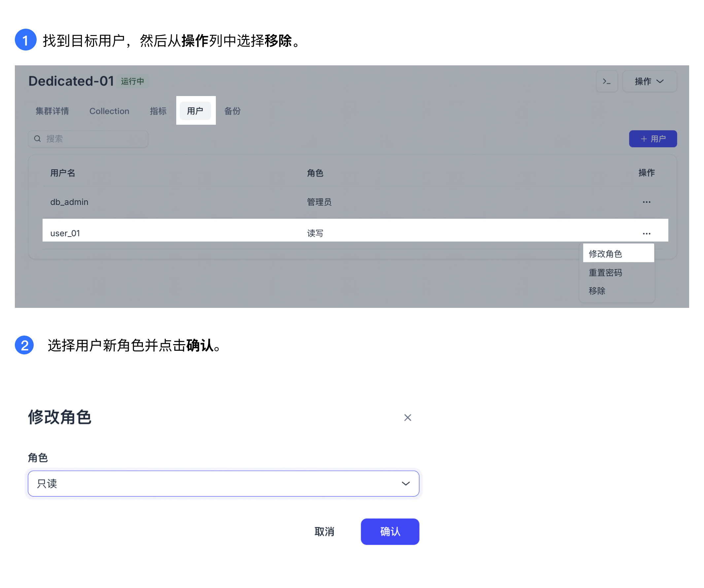Open the 备份 tab
This screenshot has height=588, width=704.
232,111
